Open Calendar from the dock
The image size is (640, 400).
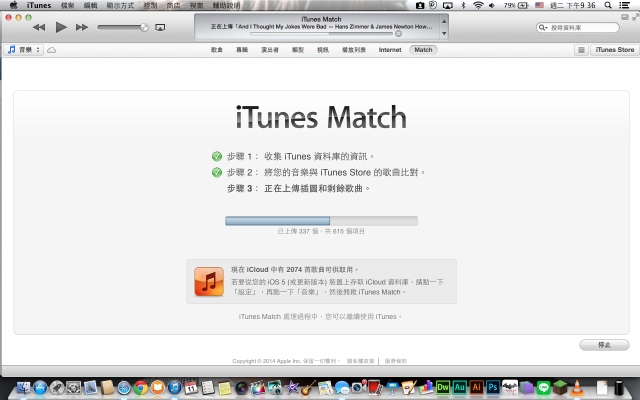[191, 387]
